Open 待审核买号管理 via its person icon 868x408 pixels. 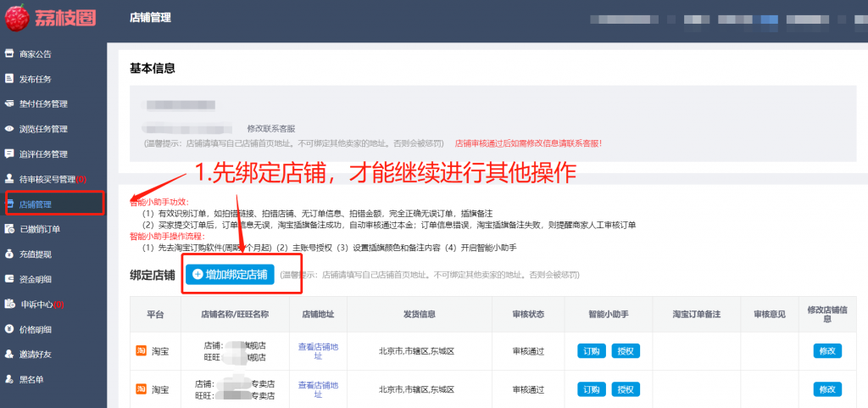pos(8,179)
